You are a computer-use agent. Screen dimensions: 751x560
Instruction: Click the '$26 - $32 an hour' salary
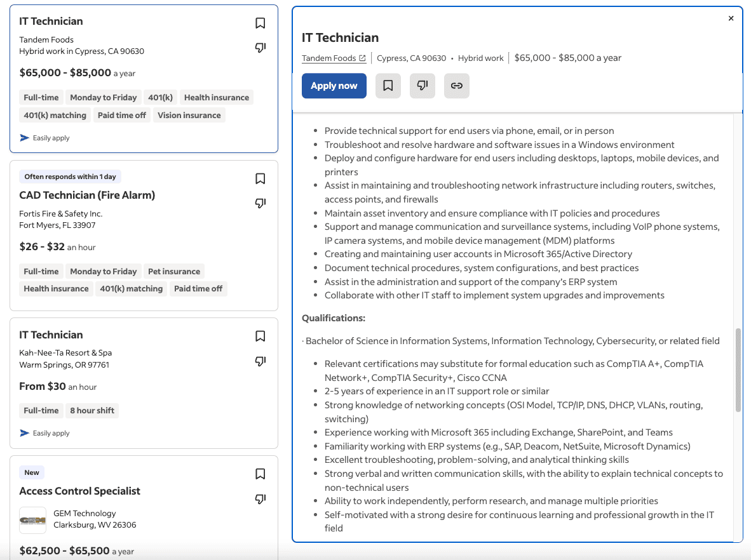coord(57,247)
